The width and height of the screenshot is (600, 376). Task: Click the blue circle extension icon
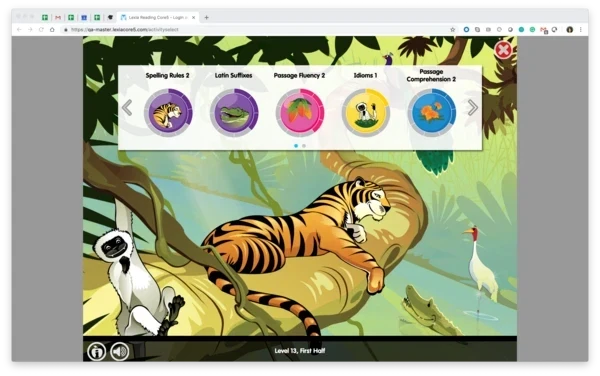[x=466, y=29]
